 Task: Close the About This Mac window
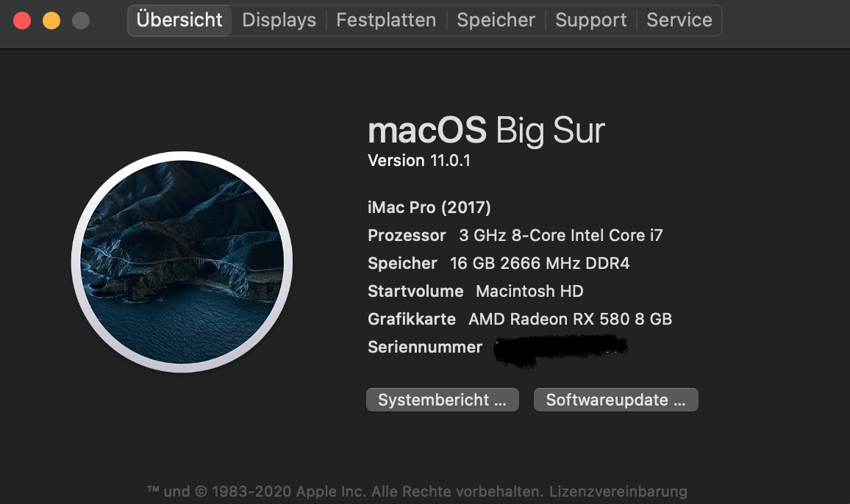22,21
